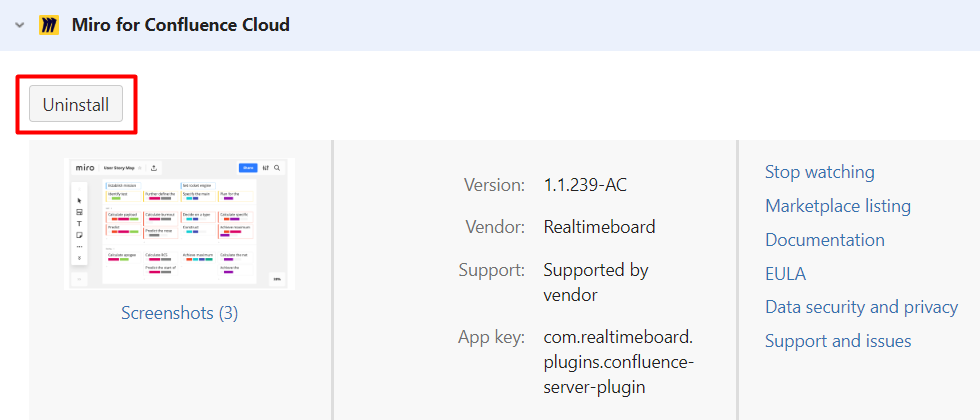Click the version number 1.1.239-AC
980x420 pixels.
point(585,185)
